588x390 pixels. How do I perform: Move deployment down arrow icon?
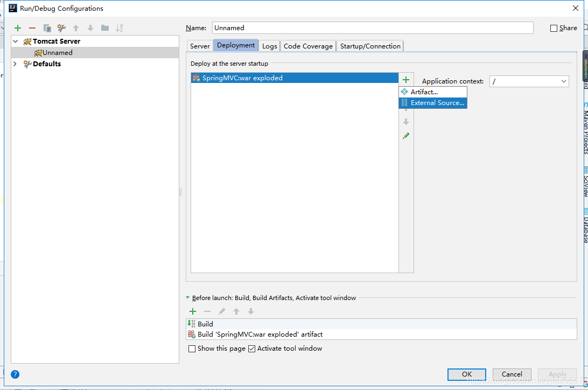(406, 122)
